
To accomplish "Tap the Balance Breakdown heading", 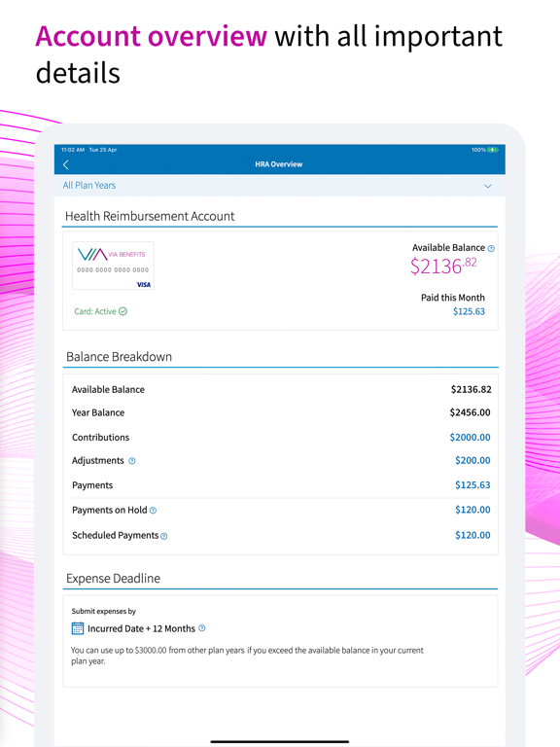I will click(x=119, y=357).
